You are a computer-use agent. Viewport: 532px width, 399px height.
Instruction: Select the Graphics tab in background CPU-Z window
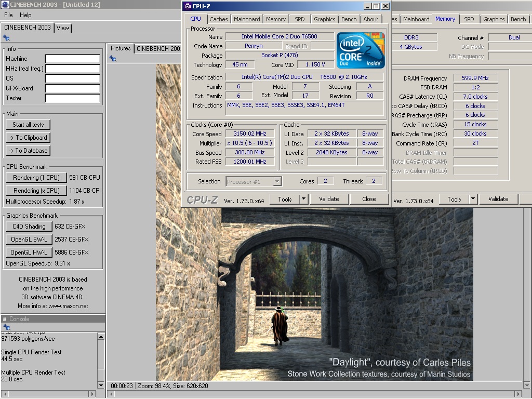[x=494, y=19]
